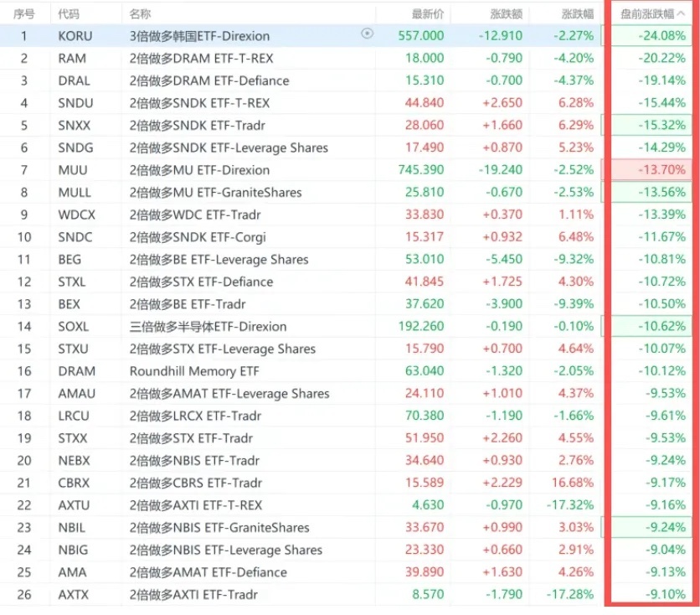Click change amount -19.240
Viewport: 700px width, 615px height.
(501, 170)
